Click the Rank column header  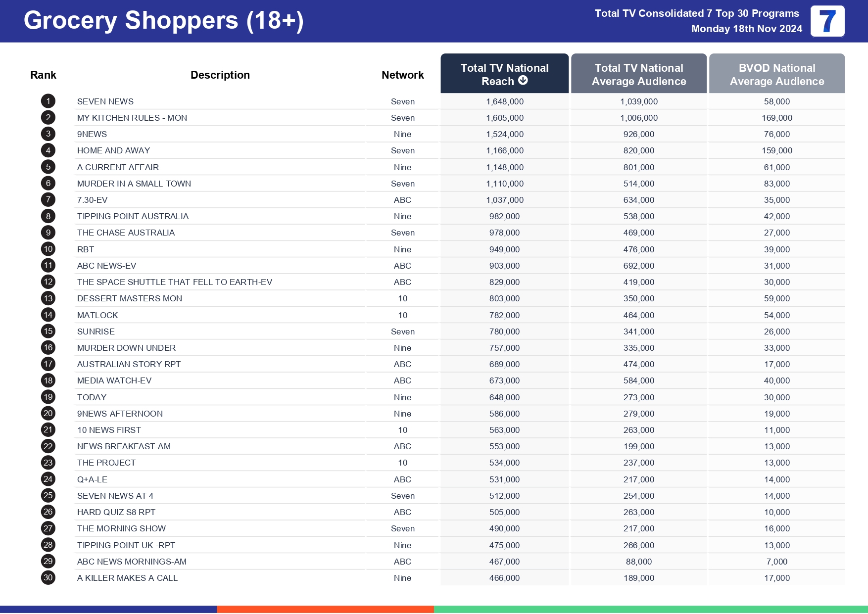43,75
